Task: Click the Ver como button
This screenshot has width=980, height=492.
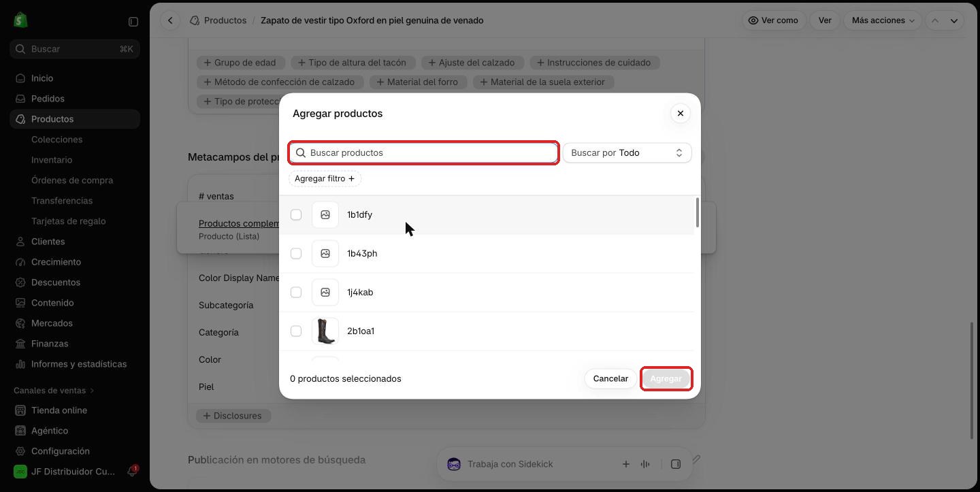Action: (x=773, y=20)
